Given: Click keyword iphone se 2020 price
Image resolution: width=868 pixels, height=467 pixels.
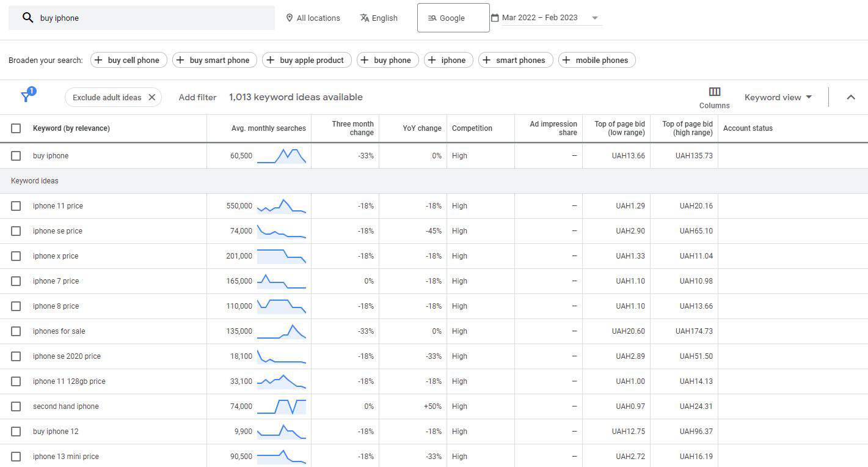Looking at the screenshot, I should click(67, 356).
